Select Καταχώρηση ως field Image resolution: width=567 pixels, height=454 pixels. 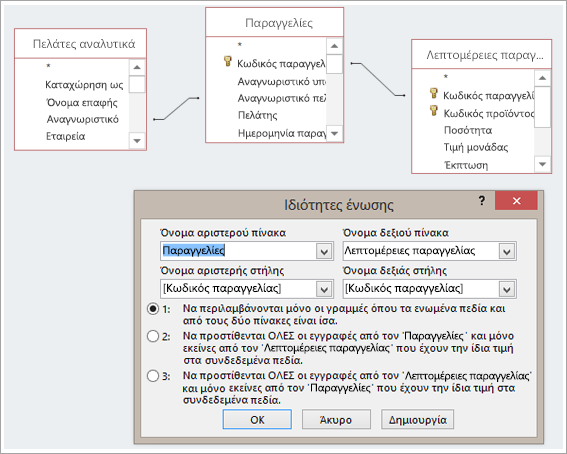pyautogui.click(x=84, y=85)
